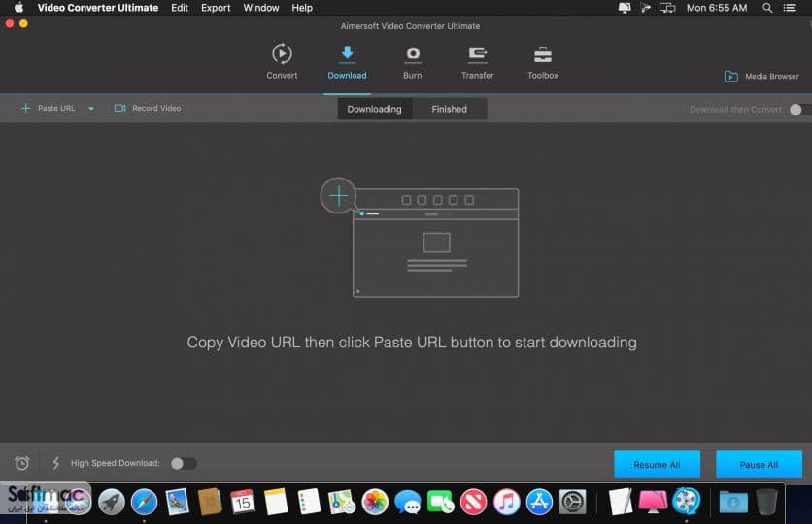Select the Download section icon
Screen dimensions: 812x524
point(347,53)
